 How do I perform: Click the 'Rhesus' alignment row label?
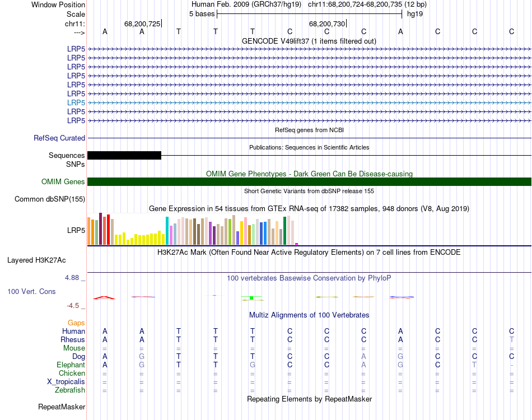[73, 339]
